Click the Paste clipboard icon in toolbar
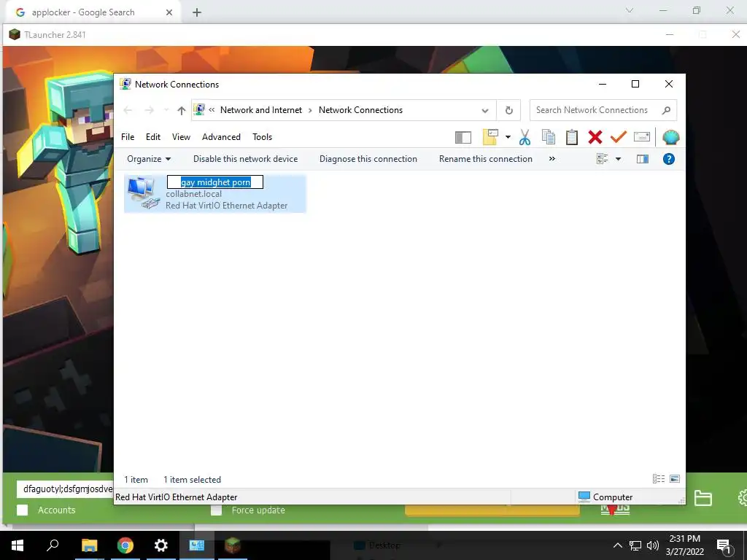Viewport: 747px width, 560px height. 572,137
